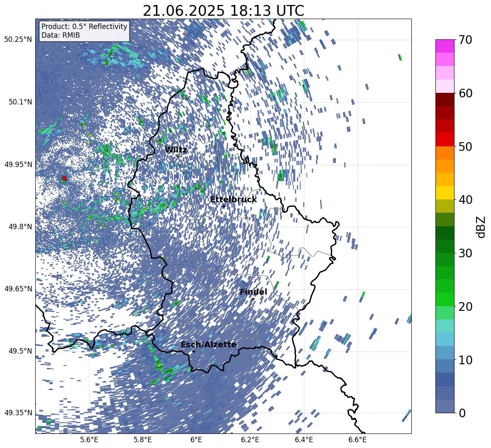Screen dimensions: 491x448
Task: Click the 49.65°N latitude label
Action: pos(18,288)
